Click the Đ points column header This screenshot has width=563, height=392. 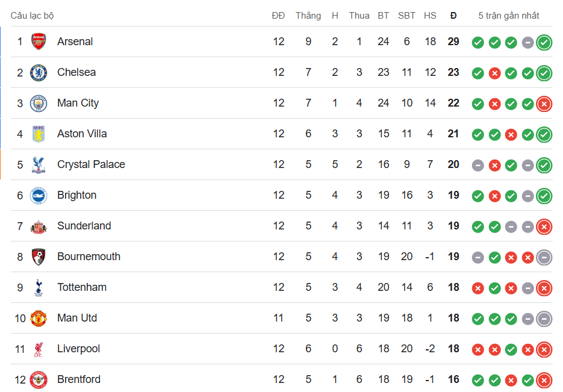453,16
